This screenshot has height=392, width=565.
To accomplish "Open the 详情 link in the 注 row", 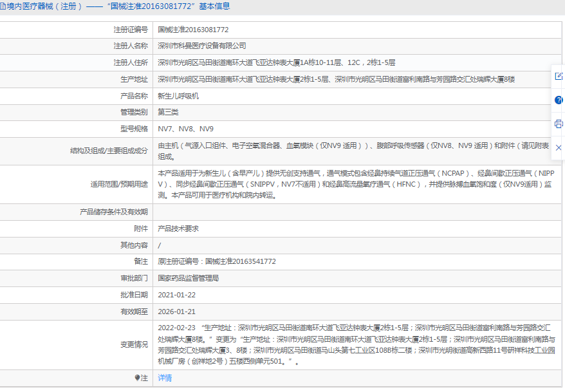I will tap(165, 378).
